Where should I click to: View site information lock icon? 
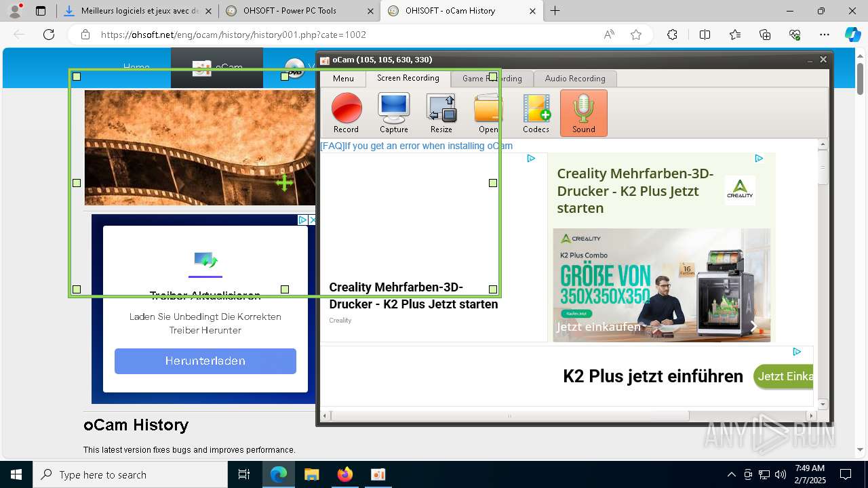[85, 35]
